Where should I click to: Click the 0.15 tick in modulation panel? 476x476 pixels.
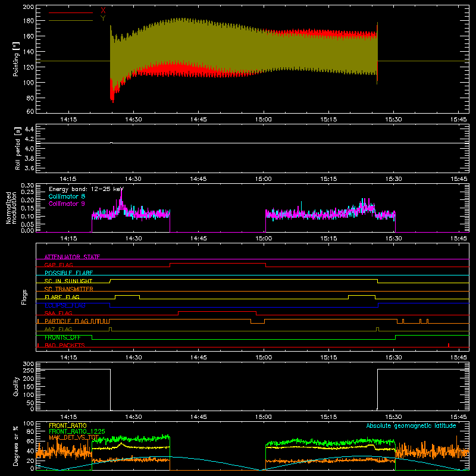27,208
